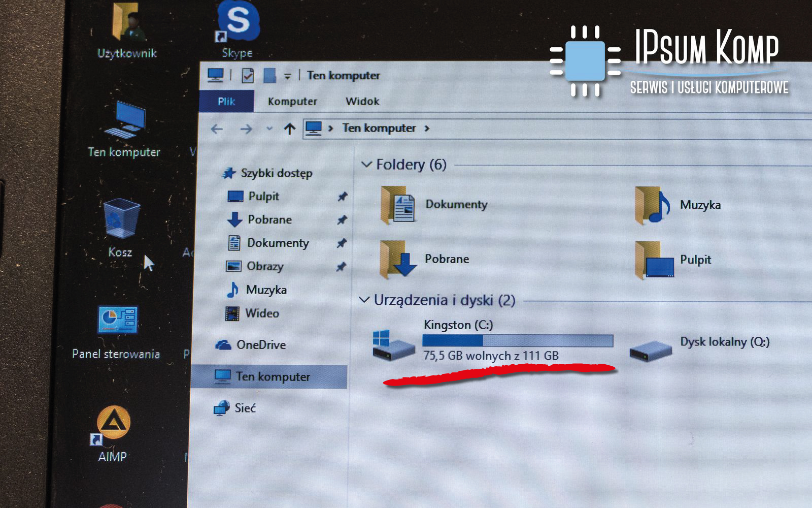Open Wideo in the navigation pane

252,313
